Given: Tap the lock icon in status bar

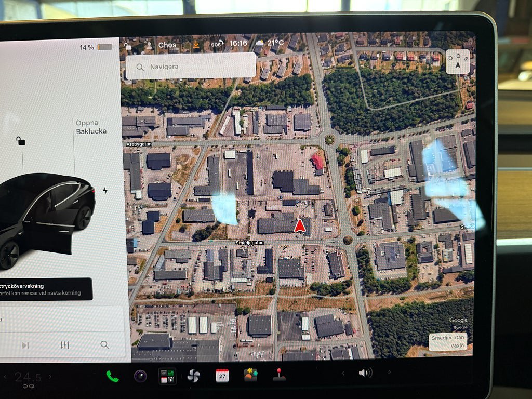Looking at the screenshot, I should click(128, 46).
